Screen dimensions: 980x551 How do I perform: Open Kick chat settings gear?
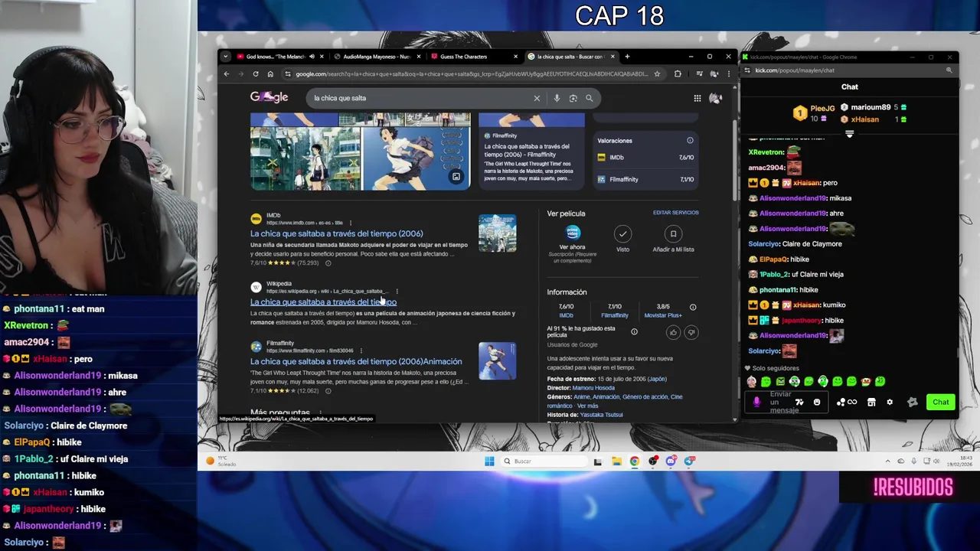pyautogui.click(x=890, y=403)
